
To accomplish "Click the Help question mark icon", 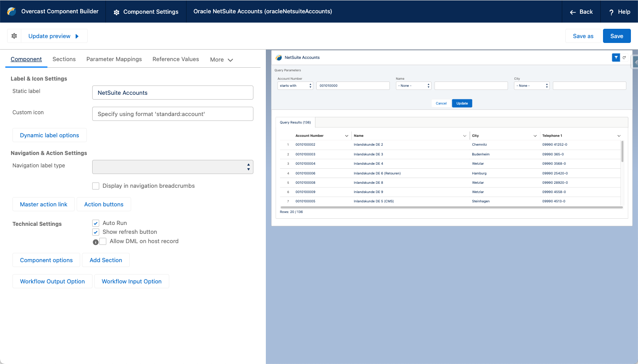I will click(x=611, y=12).
